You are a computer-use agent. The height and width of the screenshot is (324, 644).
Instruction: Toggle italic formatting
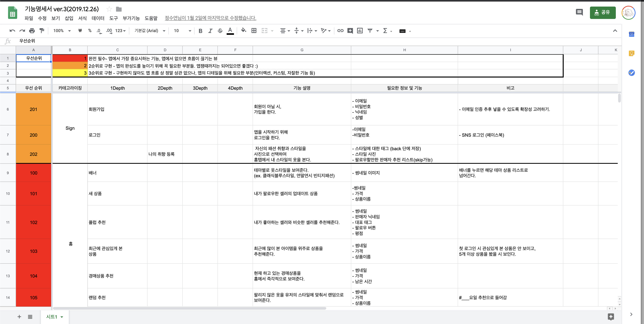[x=210, y=31]
